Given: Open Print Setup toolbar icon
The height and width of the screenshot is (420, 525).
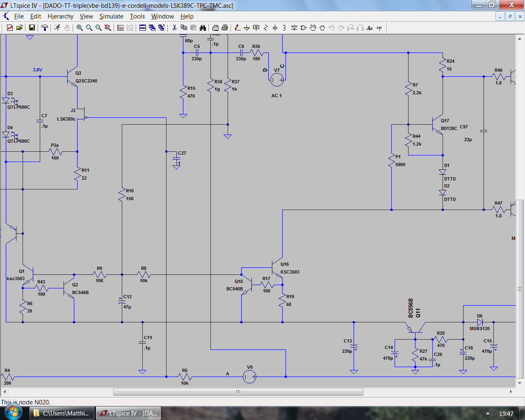Looking at the screenshot, I should tap(215, 27).
